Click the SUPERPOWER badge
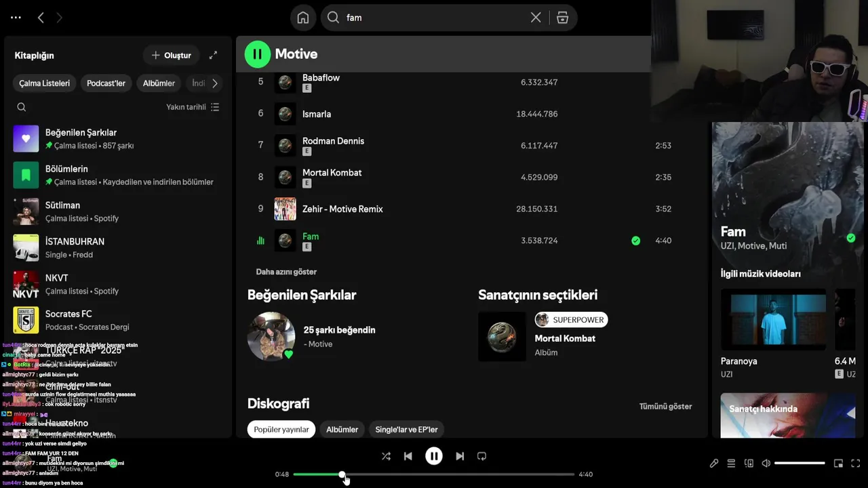Screen dimensions: 868x488 pos(571,320)
